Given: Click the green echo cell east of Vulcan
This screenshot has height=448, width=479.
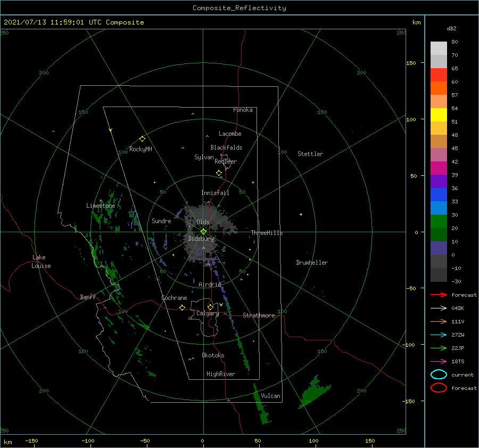Looking at the screenshot, I should (314, 393).
